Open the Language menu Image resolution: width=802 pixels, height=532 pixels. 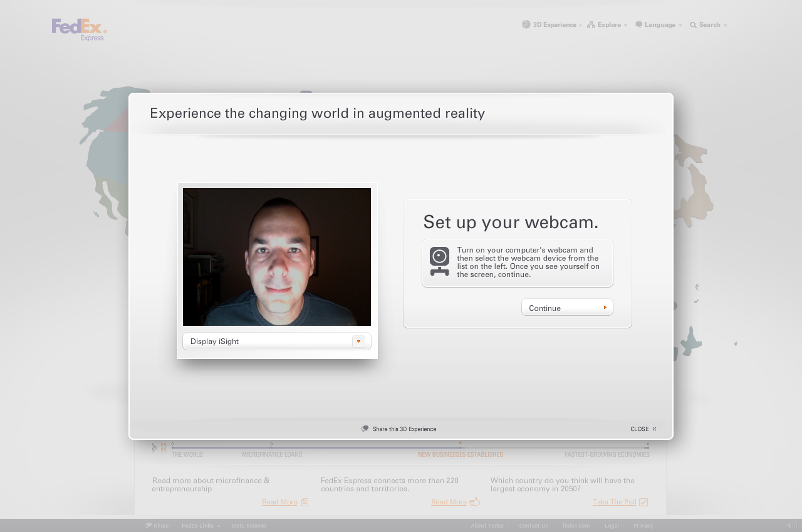[x=660, y=25]
